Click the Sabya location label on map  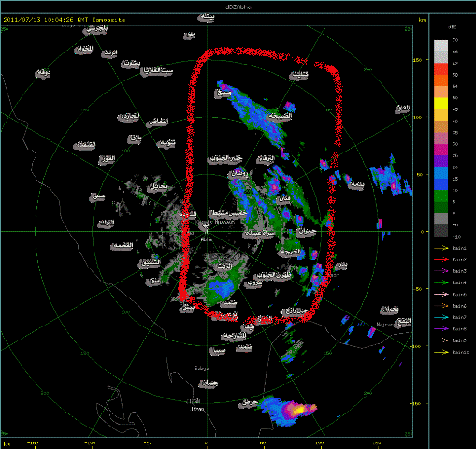[x=202, y=369]
